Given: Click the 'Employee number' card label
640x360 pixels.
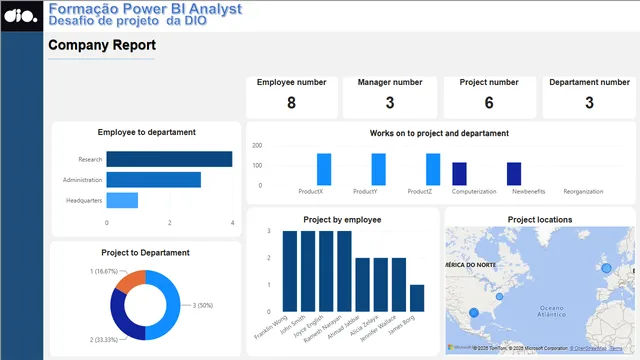Looking at the screenshot, I should click(291, 82).
